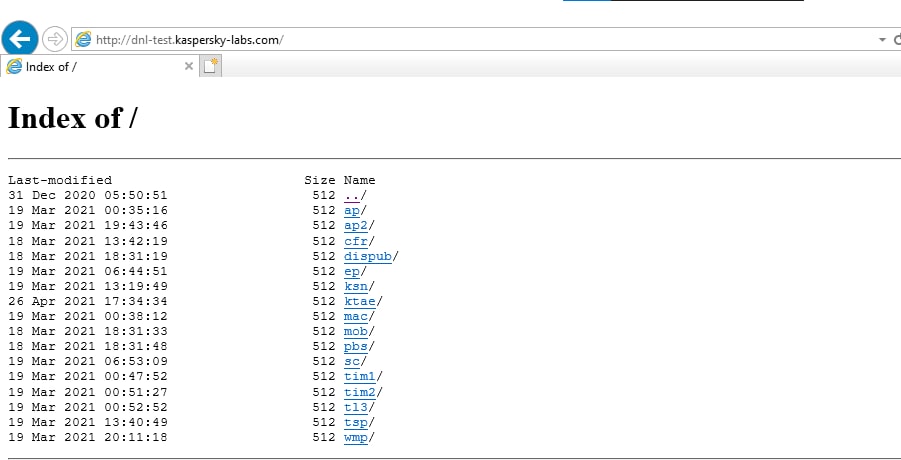Click the timestamp '19 Mar 2021 06:53:09'
The width and height of the screenshot is (901, 460).
88,361
